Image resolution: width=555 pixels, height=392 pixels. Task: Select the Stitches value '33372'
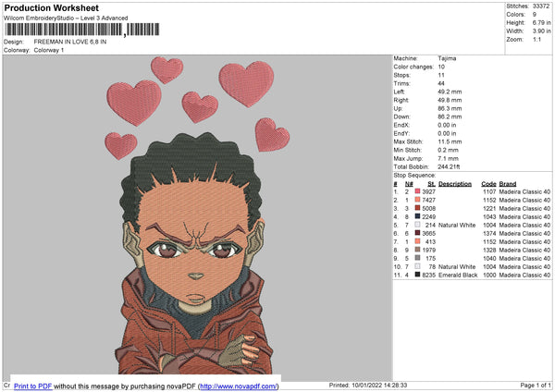point(541,6)
